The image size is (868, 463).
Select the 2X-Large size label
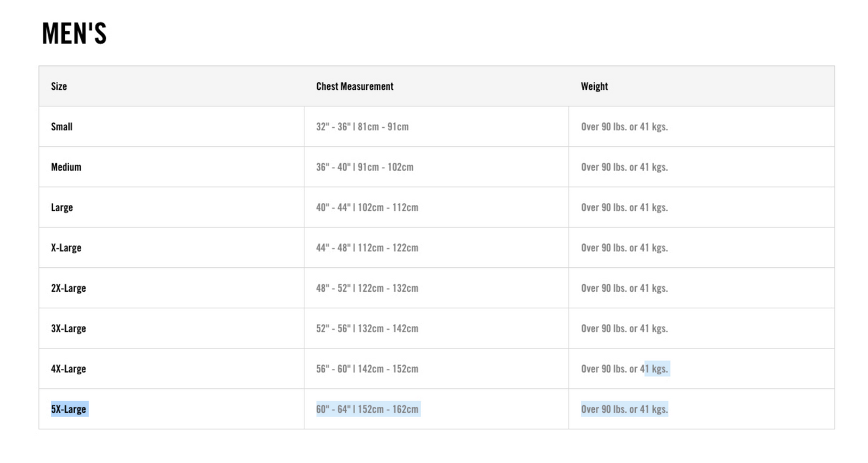(68, 288)
